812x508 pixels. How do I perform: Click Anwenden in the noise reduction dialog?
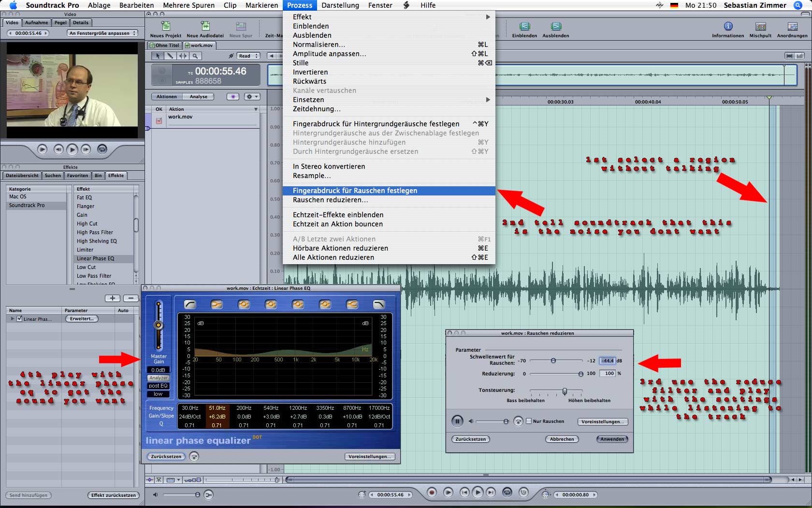click(x=612, y=439)
